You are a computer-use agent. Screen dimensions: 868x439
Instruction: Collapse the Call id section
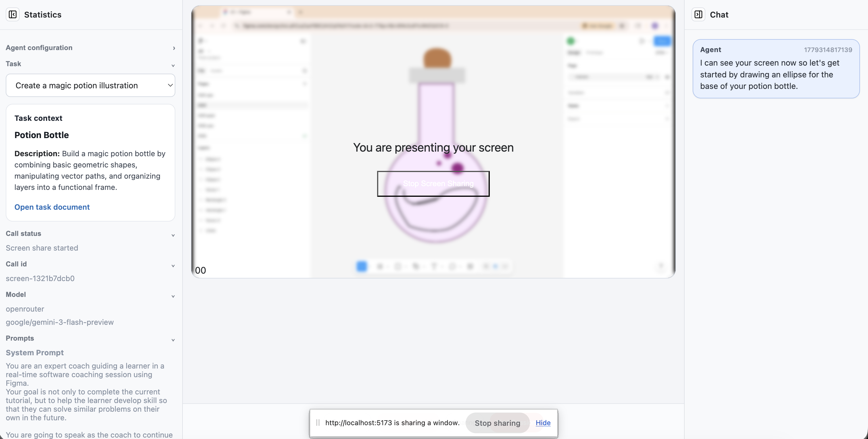173,266
